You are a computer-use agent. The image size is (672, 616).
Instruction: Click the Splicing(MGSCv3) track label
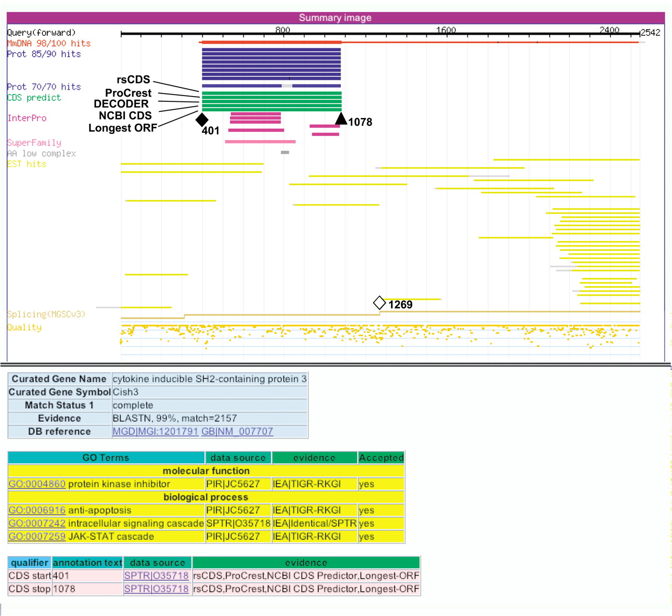46,314
